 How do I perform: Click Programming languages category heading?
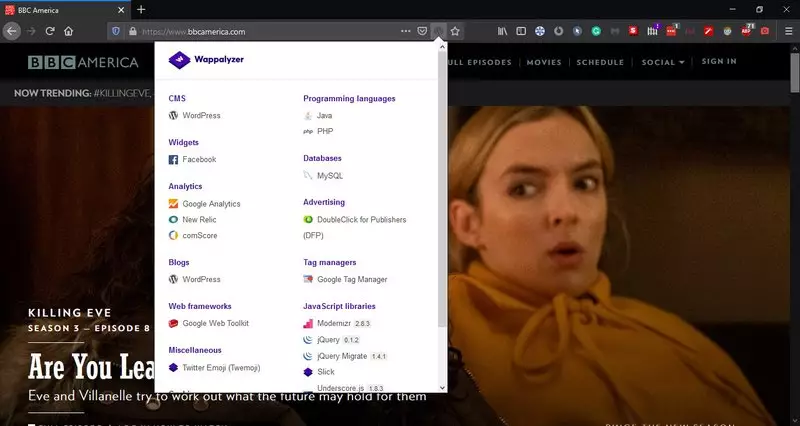point(349,98)
